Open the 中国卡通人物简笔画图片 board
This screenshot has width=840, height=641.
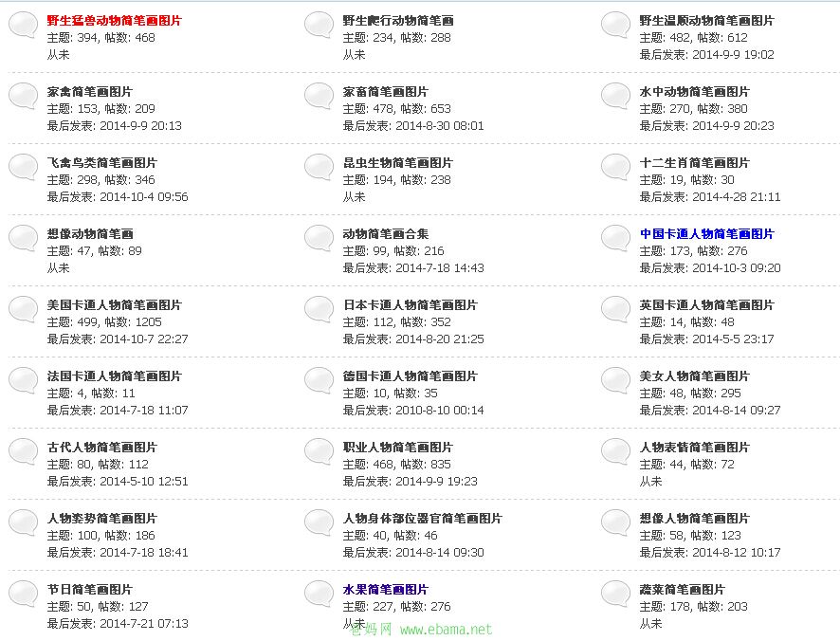tap(706, 234)
